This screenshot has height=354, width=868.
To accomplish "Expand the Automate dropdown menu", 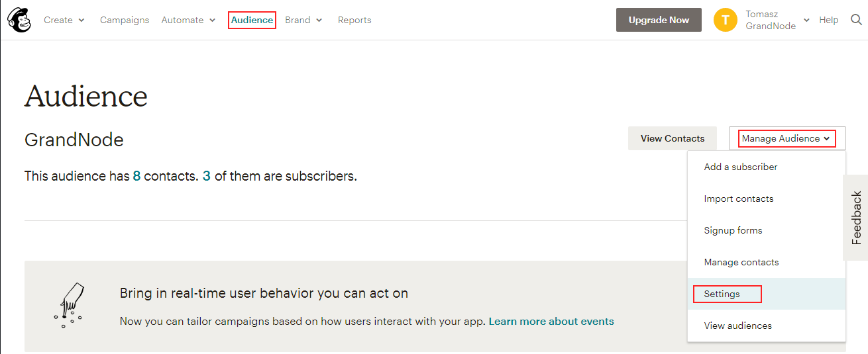I will point(189,20).
